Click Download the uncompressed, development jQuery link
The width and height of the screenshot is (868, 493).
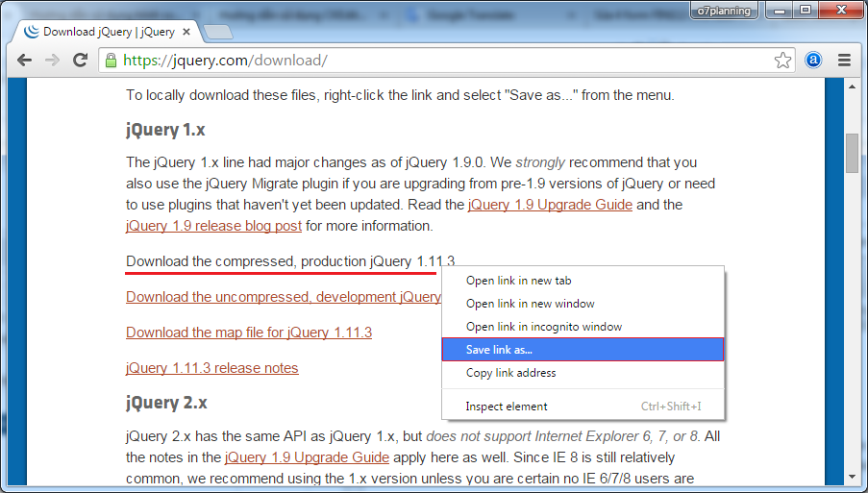(x=284, y=297)
